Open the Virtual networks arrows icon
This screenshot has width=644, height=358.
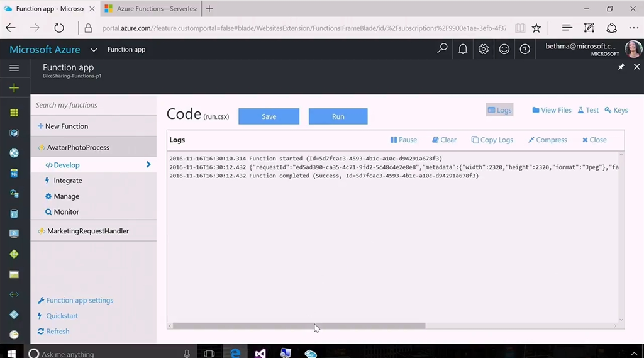14,294
